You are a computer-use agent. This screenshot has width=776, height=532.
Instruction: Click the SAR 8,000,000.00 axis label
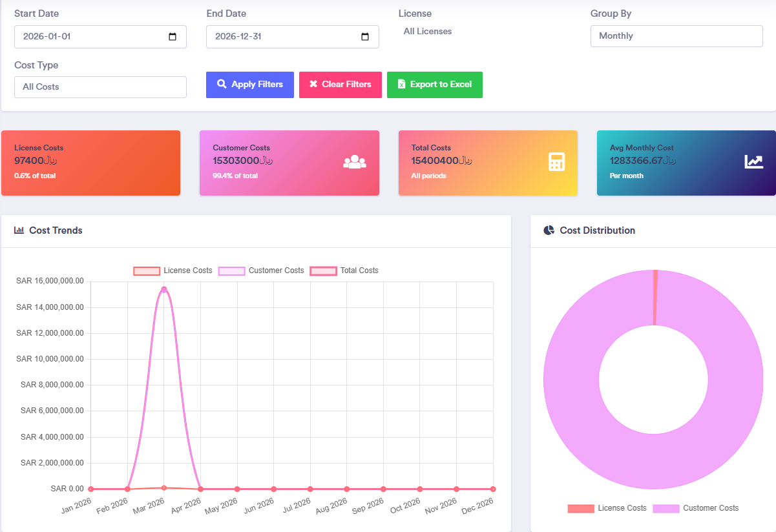(x=52, y=385)
